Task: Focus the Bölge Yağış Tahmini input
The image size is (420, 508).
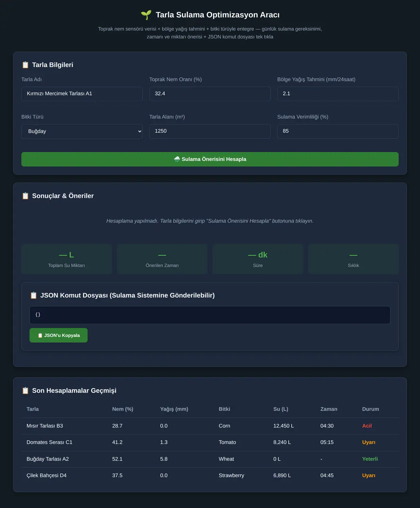Action: pos(338,94)
